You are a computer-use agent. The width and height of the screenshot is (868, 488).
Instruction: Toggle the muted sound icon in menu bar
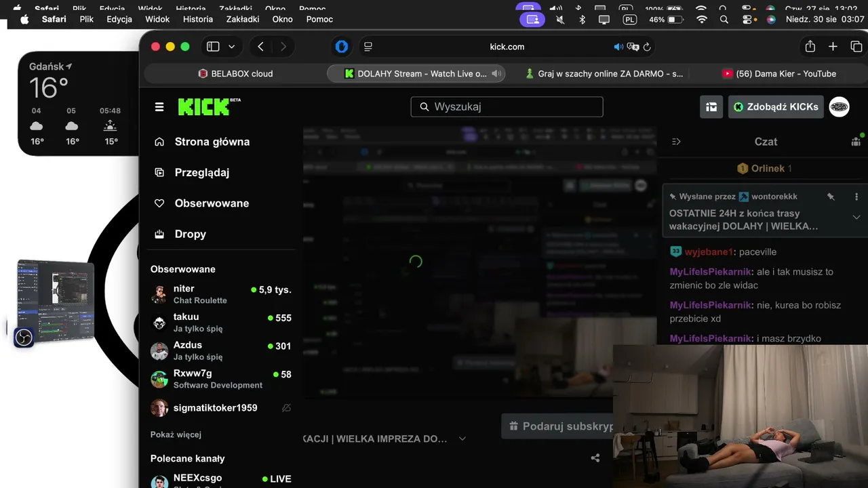tap(560, 20)
